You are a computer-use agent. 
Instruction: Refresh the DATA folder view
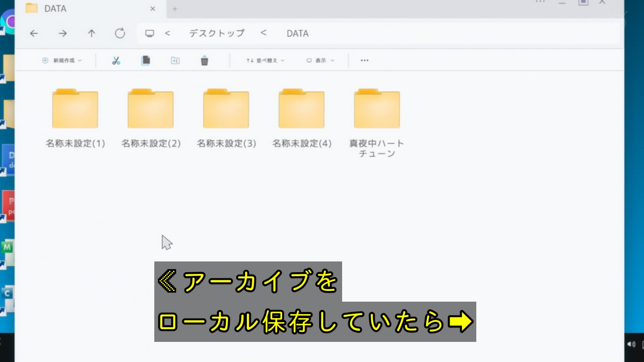pyautogui.click(x=120, y=34)
